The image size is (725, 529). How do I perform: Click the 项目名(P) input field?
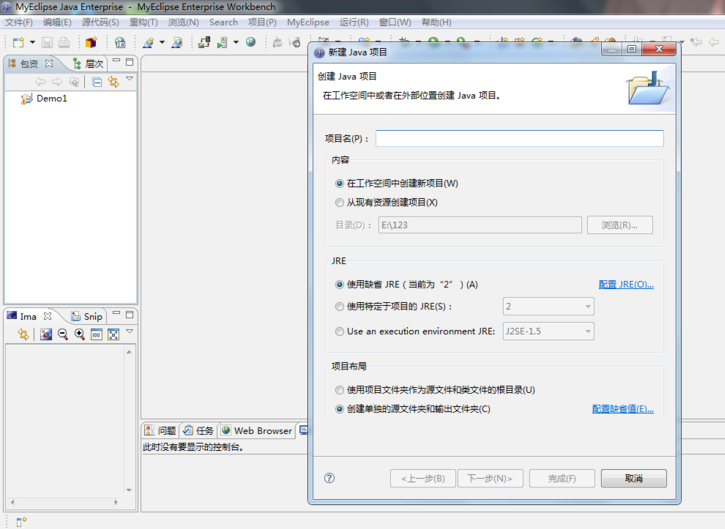point(519,138)
